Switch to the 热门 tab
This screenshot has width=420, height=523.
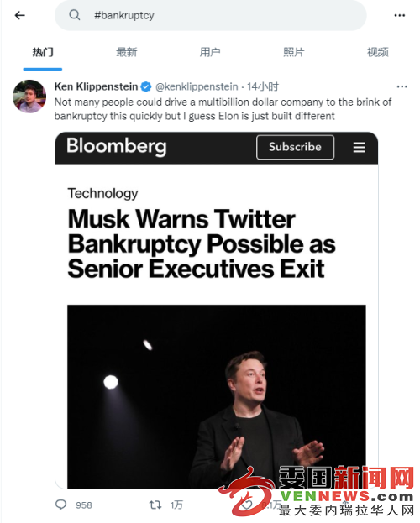[x=43, y=52]
